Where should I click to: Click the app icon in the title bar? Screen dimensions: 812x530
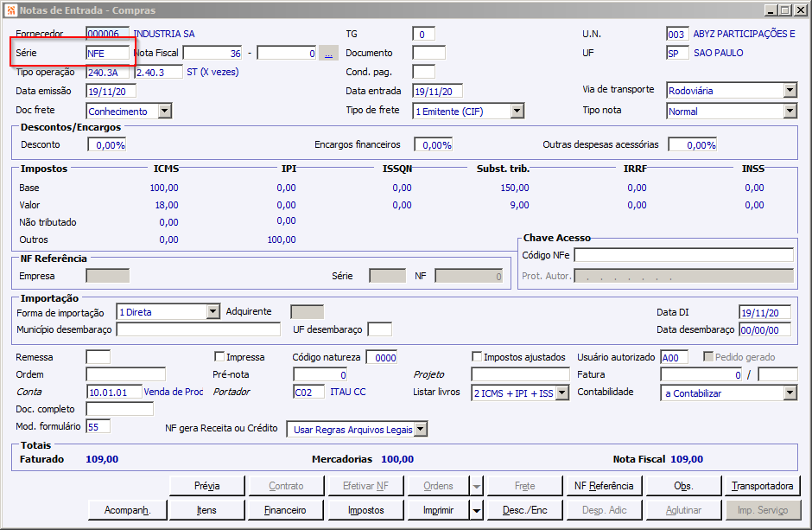coord(10,10)
